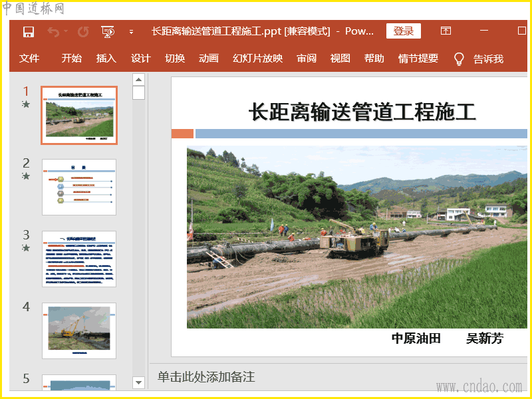Select slide 2 contents thumbnail
This screenshot has width=532, height=399.
pos(79,187)
